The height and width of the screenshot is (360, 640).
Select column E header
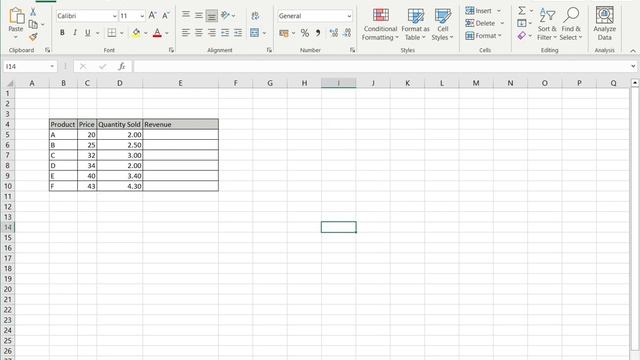click(180, 83)
